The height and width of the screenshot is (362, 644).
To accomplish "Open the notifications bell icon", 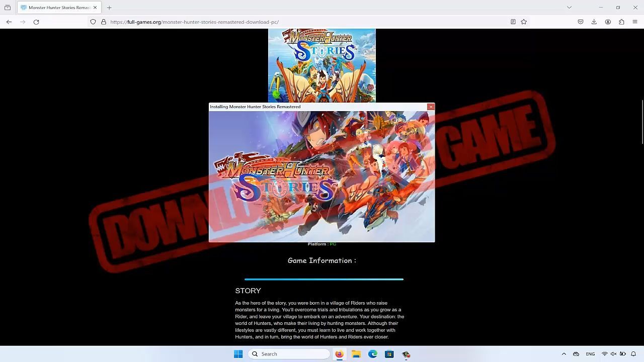I will click(634, 354).
